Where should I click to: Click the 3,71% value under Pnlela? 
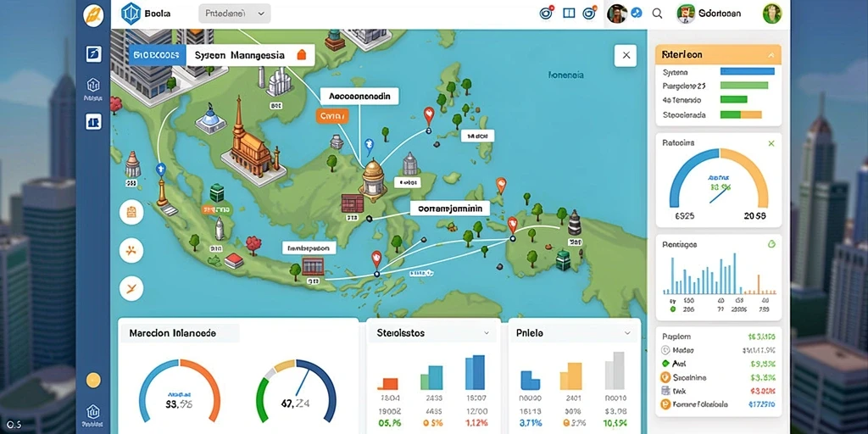click(531, 424)
